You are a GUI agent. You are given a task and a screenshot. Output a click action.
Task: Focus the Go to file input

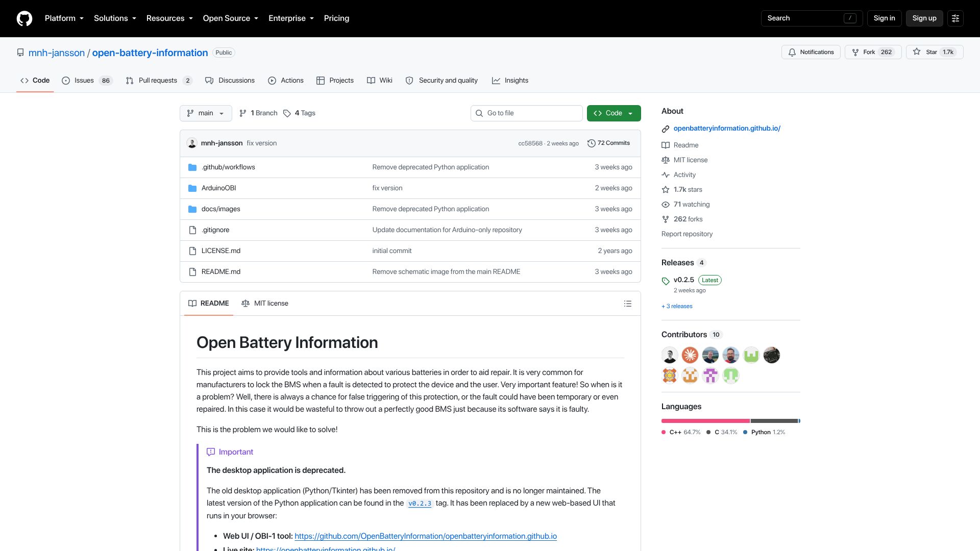tap(526, 113)
